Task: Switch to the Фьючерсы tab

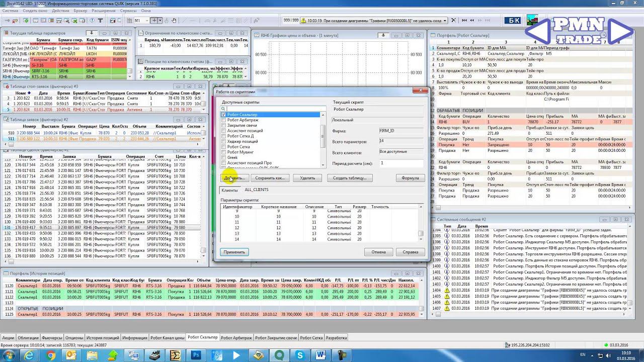Action: 52,338
